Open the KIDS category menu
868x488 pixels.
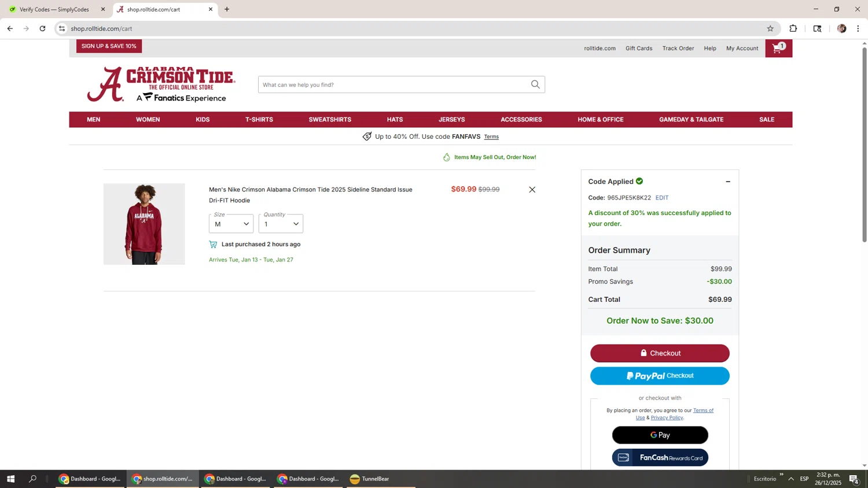coord(203,120)
